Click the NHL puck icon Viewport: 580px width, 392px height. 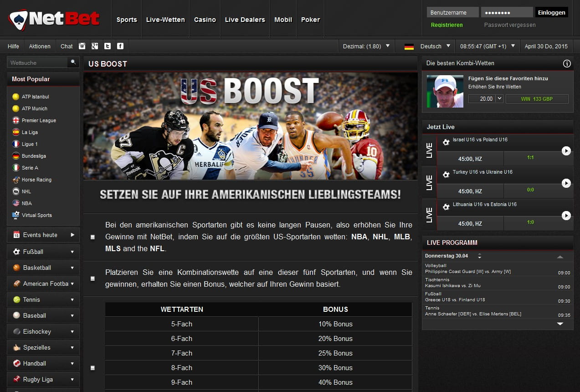pyautogui.click(x=16, y=191)
